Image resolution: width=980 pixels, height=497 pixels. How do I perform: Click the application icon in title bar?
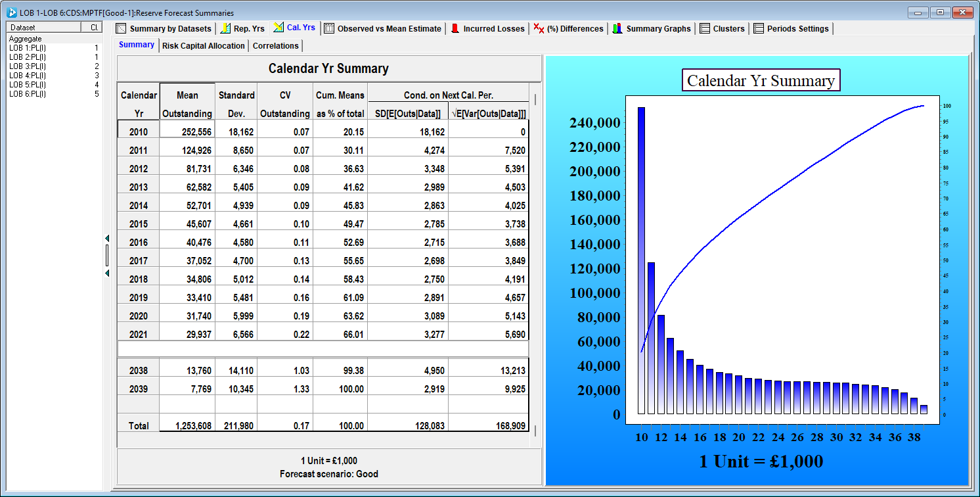click(x=11, y=12)
